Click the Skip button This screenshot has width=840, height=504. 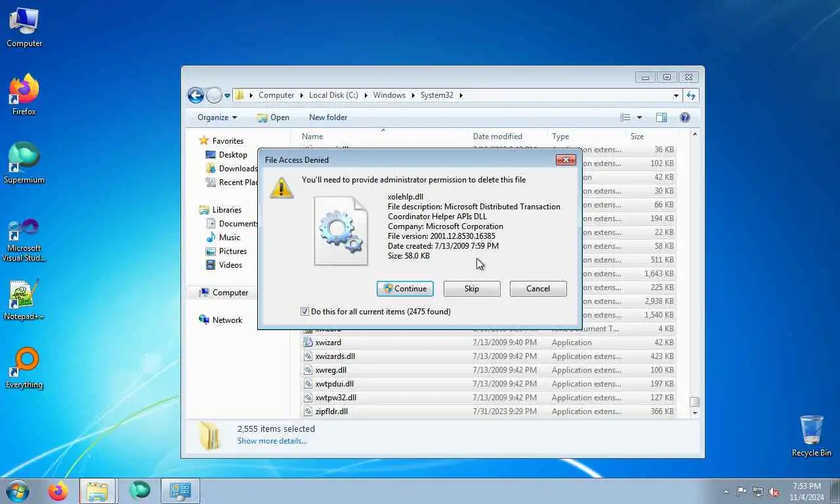coord(472,289)
